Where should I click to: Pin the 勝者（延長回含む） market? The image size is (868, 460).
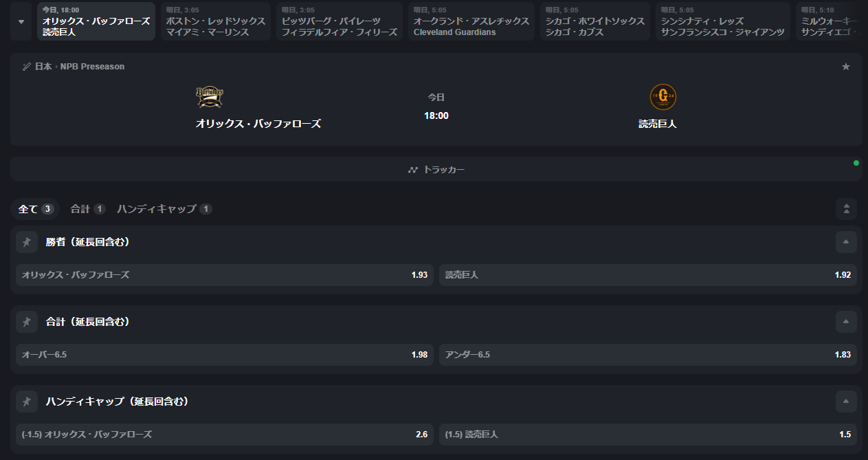pos(27,242)
